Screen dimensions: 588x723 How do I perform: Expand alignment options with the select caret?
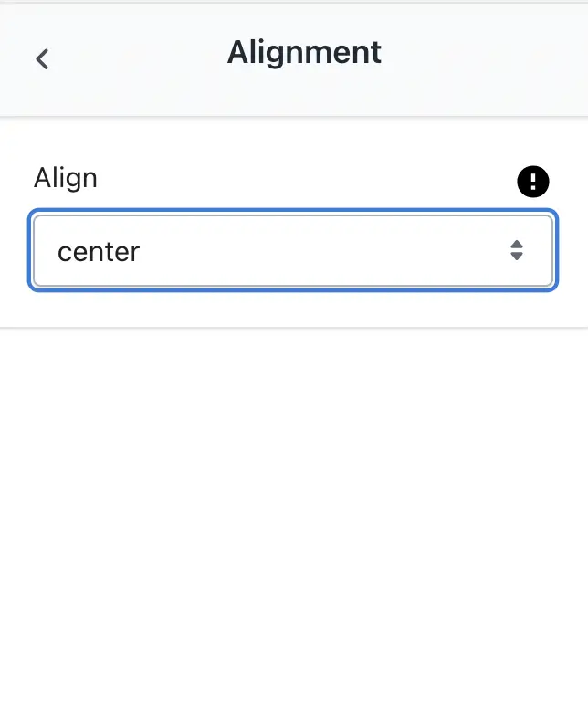(x=517, y=250)
